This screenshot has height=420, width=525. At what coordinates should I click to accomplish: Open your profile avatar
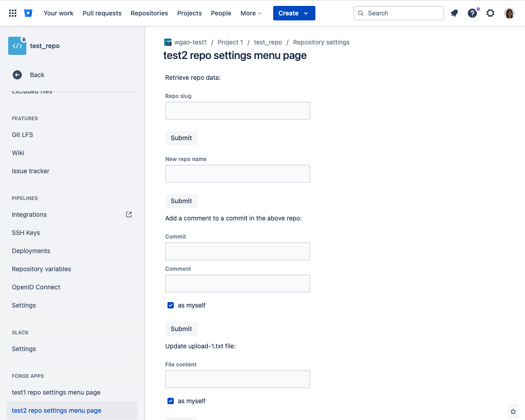[x=509, y=13]
